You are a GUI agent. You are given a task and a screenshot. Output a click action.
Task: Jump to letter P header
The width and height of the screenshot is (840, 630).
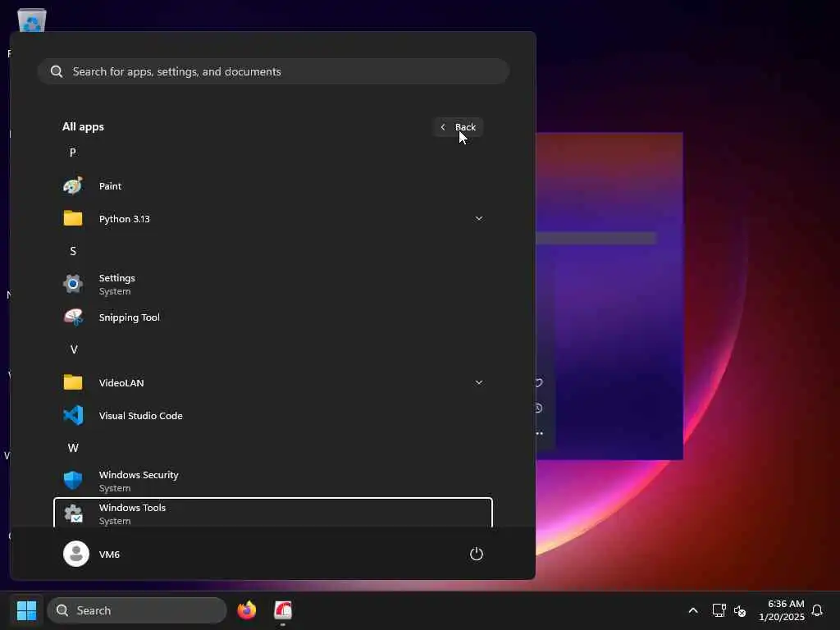(x=73, y=153)
